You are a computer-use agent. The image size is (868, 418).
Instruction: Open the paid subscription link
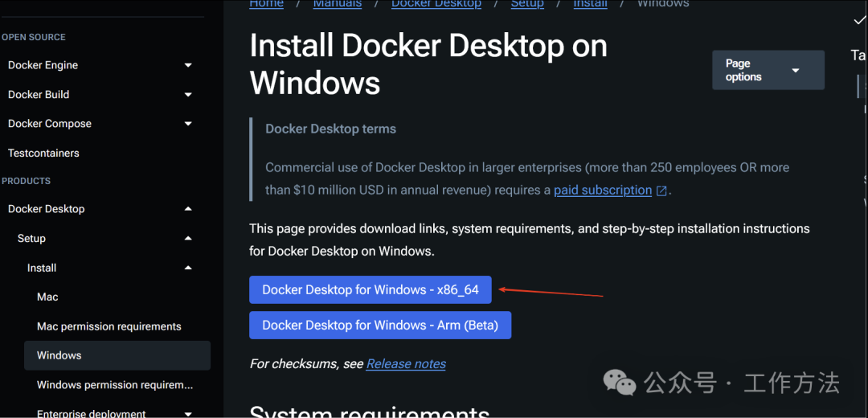point(603,191)
